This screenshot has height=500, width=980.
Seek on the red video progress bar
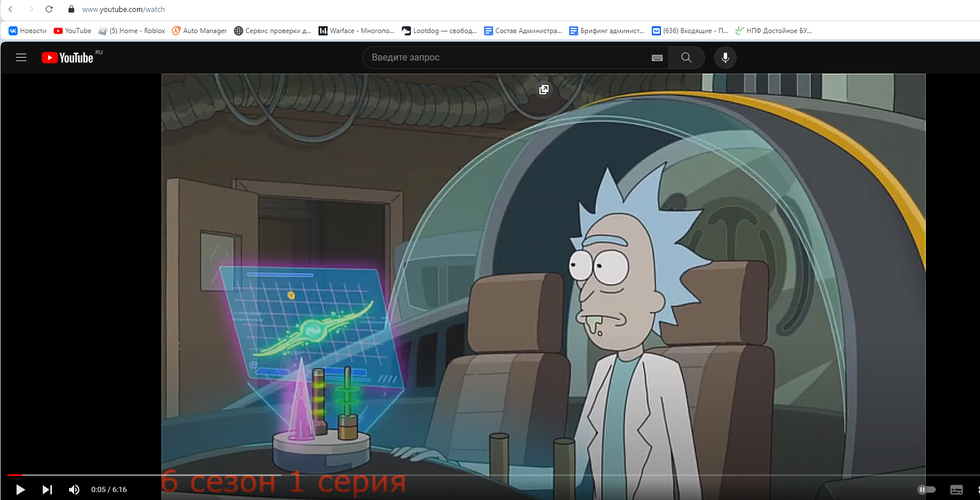coord(15,475)
